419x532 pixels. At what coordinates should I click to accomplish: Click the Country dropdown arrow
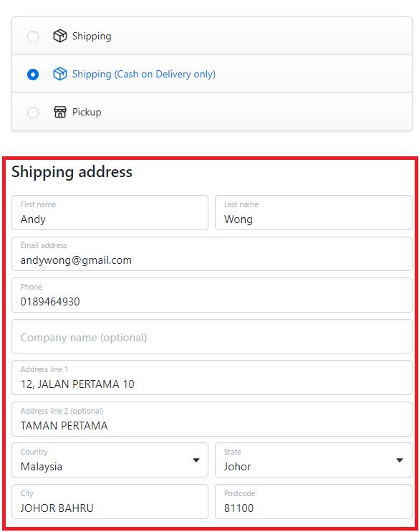point(196,460)
